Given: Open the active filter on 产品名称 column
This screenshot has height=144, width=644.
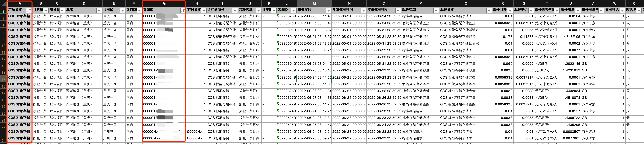Looking at the screenshot, I should tap(29, 11).
